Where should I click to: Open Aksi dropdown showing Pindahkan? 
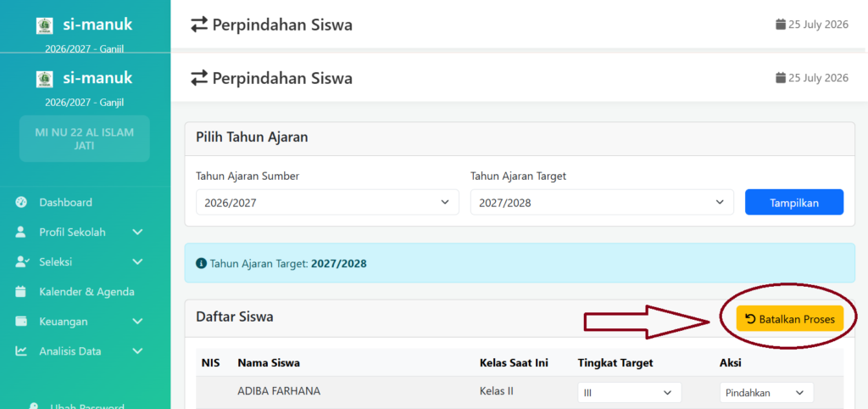766,393
